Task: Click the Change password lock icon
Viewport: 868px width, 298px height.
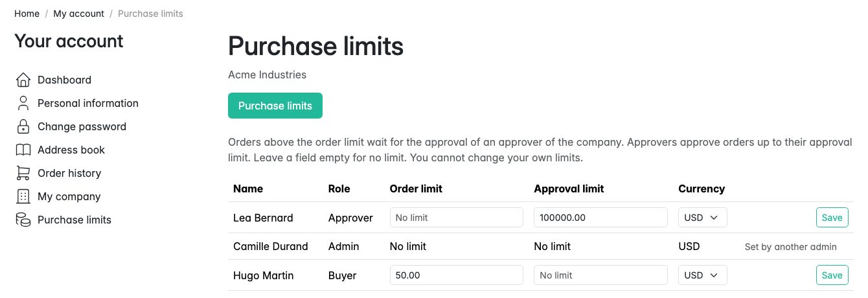Action: pos(23,126)
